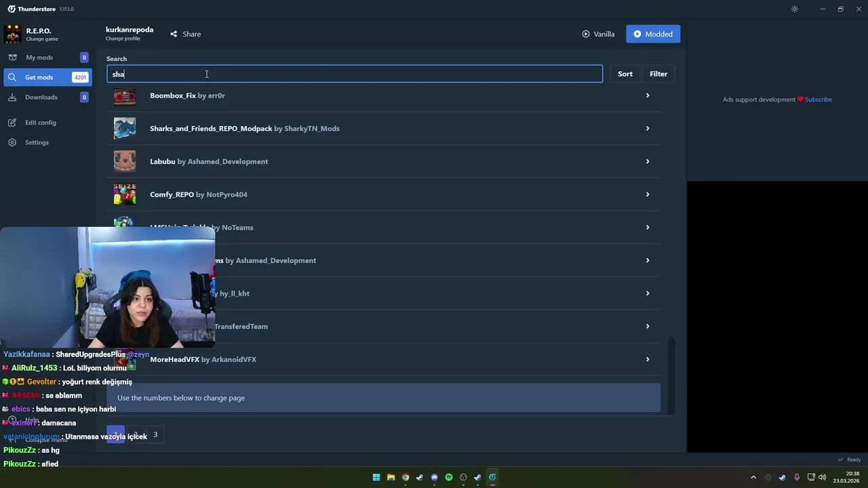Click the Boombox_Fix mod thumbnail

pos(125,96)
